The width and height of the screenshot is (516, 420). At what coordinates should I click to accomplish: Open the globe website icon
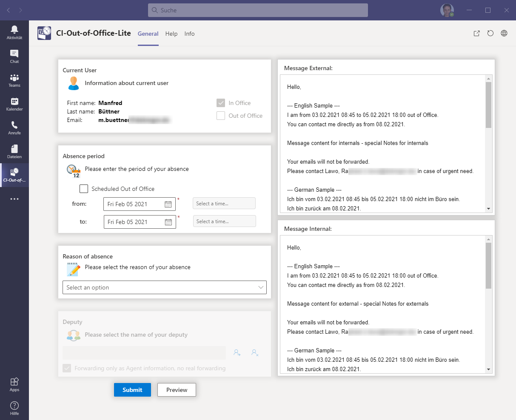pyautogui.click(x=504, y=34)
